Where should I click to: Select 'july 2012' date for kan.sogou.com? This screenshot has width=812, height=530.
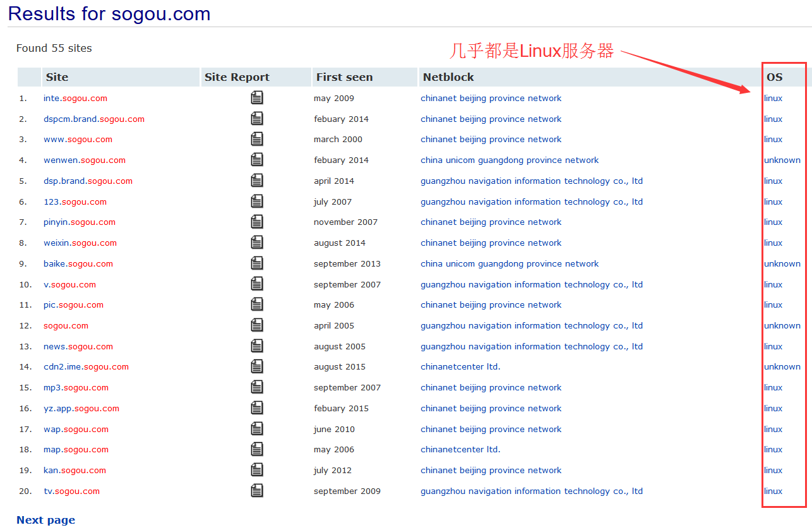(x=333, y=470)
